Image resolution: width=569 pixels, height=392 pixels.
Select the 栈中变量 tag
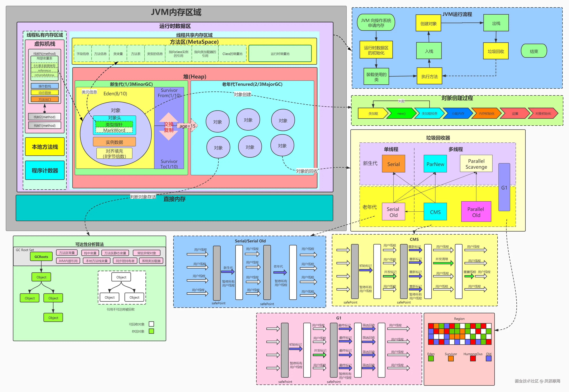tap(90, 253)
